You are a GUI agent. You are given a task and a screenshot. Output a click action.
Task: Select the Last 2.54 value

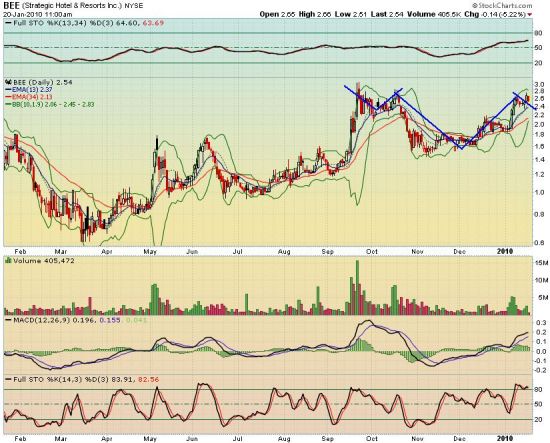[x=386, y=14]
